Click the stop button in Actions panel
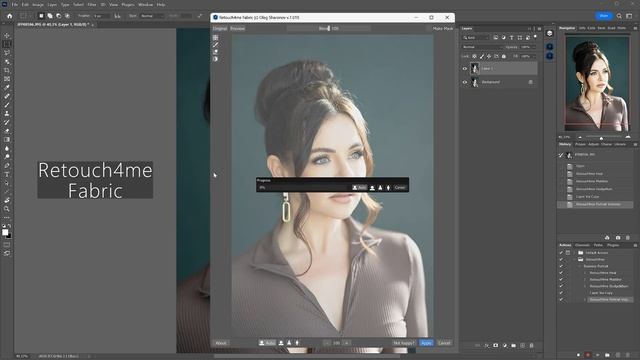 click(578, 355)
